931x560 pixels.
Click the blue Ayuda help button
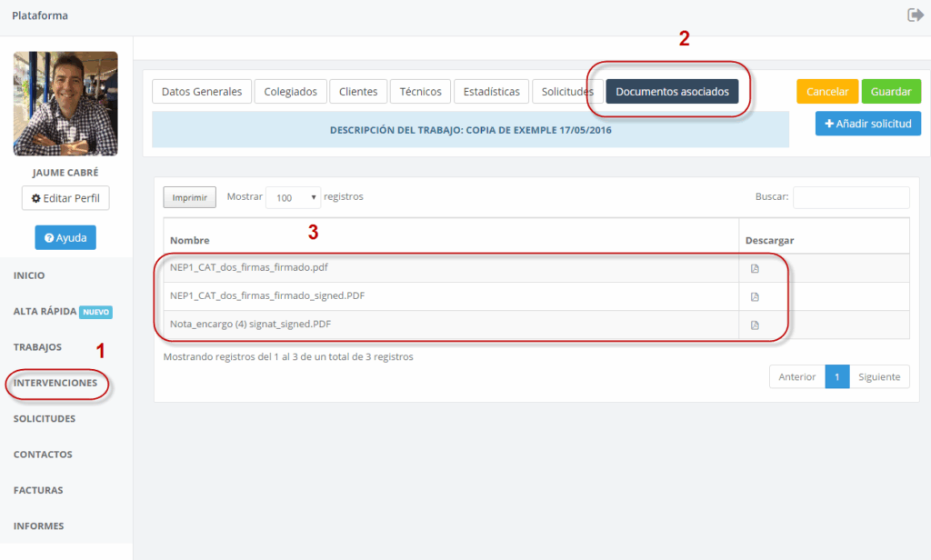[x=65, y=237]
